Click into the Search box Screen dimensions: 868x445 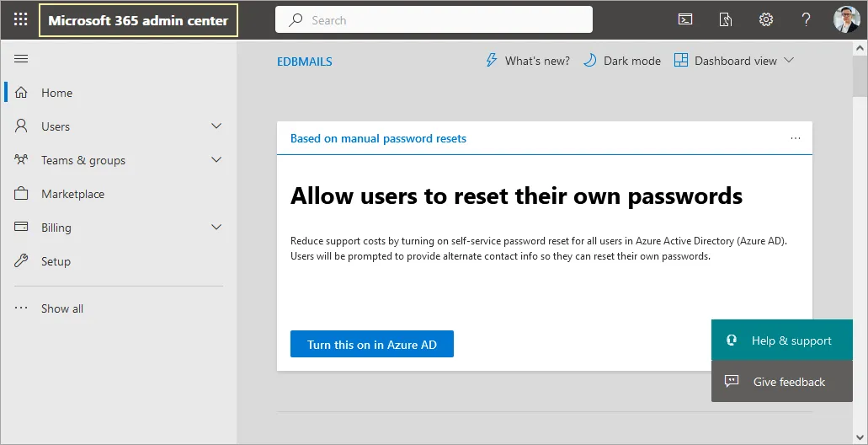pos(434,20)
